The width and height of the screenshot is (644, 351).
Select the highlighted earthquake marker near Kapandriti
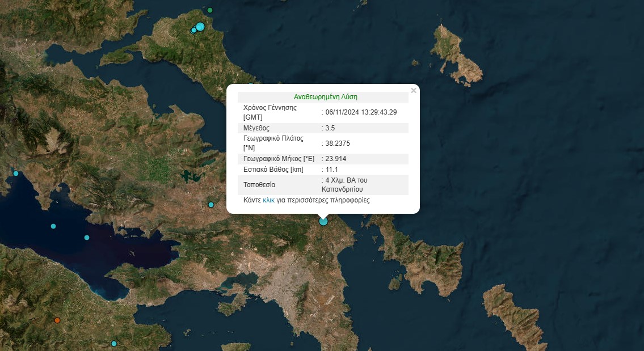click(x=323, y=221)
